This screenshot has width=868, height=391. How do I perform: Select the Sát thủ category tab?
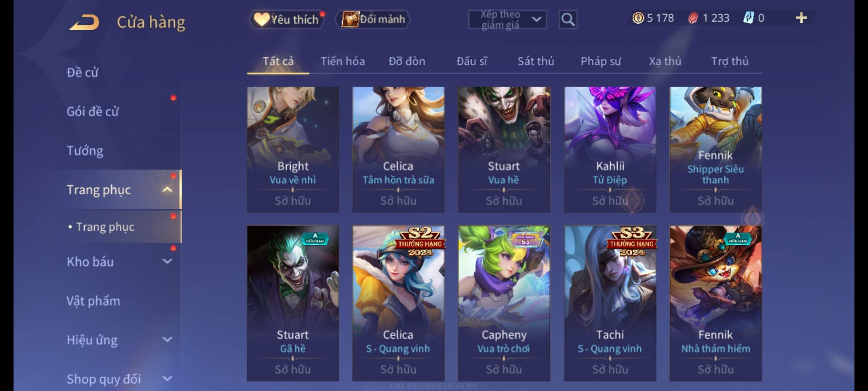tap(536, 61)
